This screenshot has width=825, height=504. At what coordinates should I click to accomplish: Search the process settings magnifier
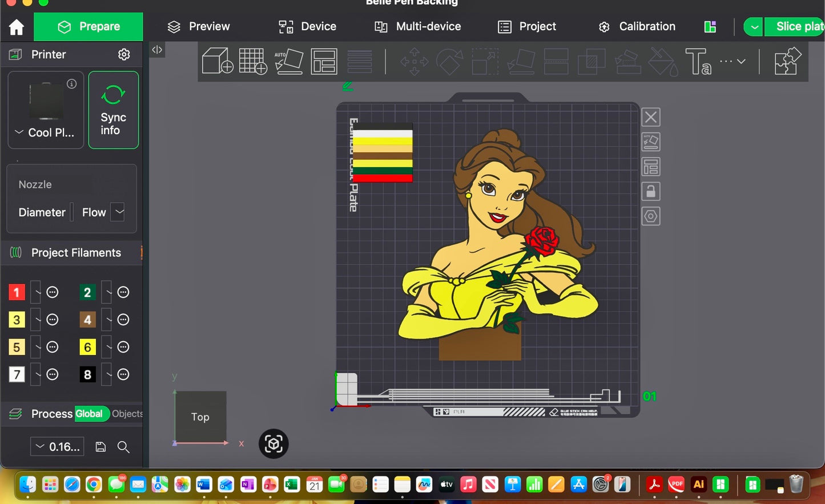123,447
